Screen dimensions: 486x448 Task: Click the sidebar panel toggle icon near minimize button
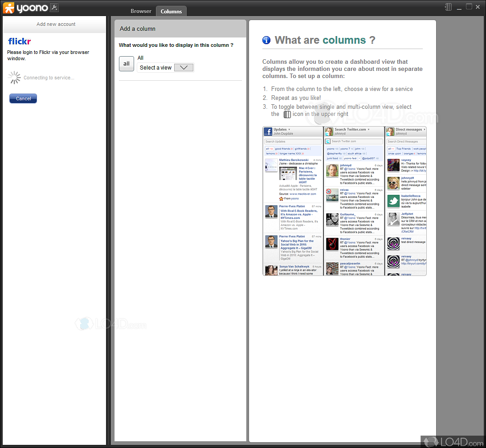pos(448,7)
